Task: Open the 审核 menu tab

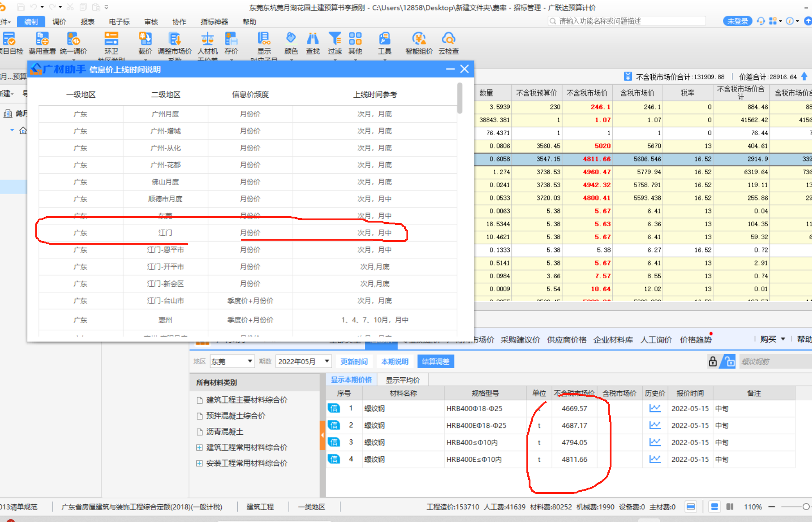Action: point(151,22)
